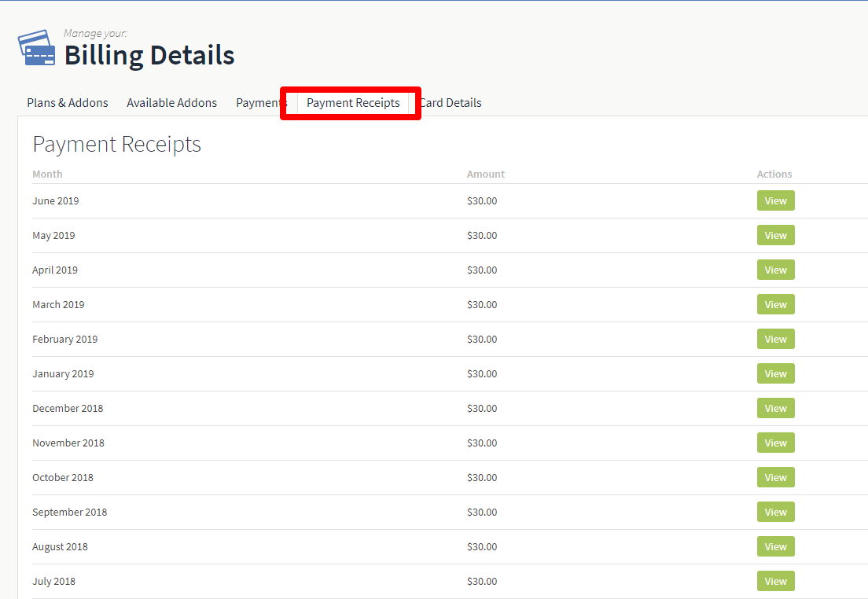Go to the Card Details tab
Screen dimensions: 868x599
[x=451, y=103]
